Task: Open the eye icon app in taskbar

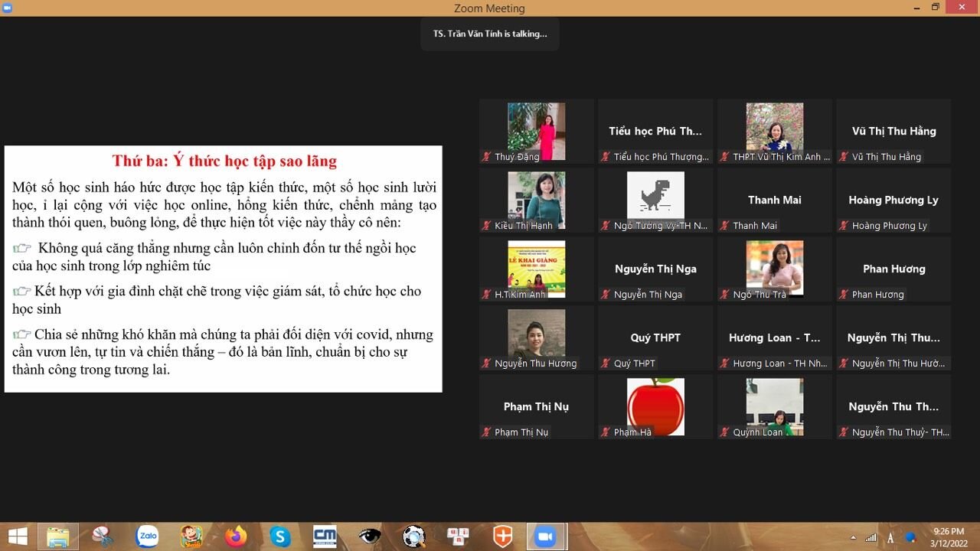Action: tap(369, 536)
